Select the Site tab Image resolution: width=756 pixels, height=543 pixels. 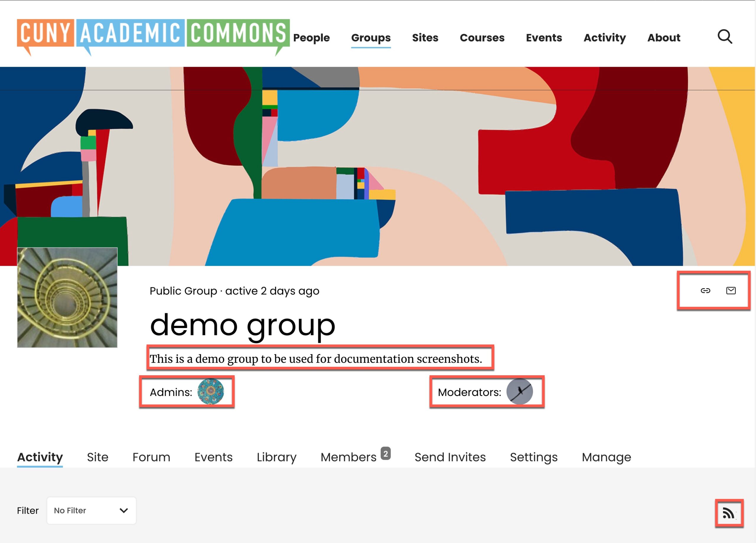tap(97, 457)
